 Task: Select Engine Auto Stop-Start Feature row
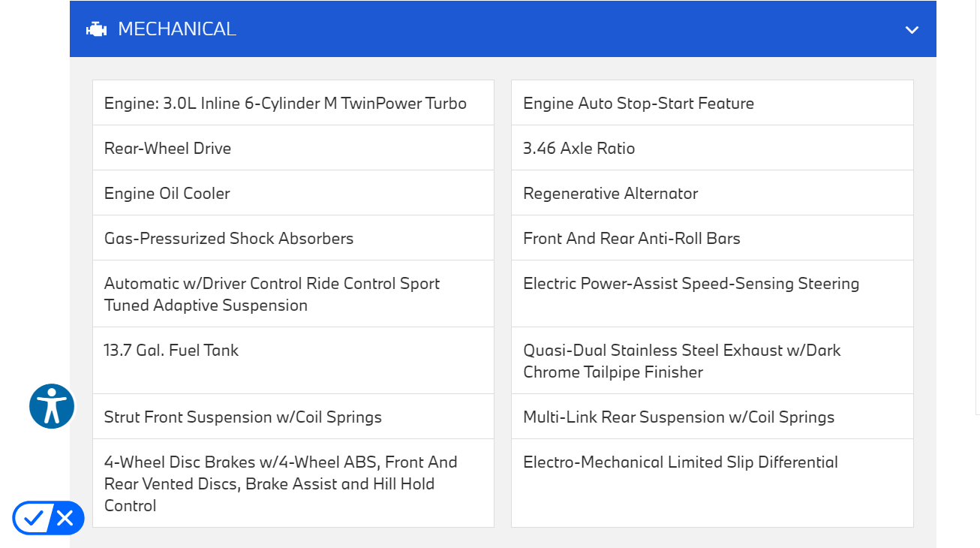pyautogui.click(x=639, y=104)
